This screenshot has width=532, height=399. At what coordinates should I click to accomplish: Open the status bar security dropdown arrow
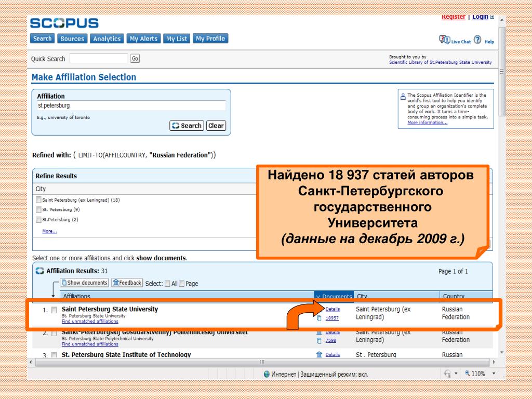pos(456,374)
